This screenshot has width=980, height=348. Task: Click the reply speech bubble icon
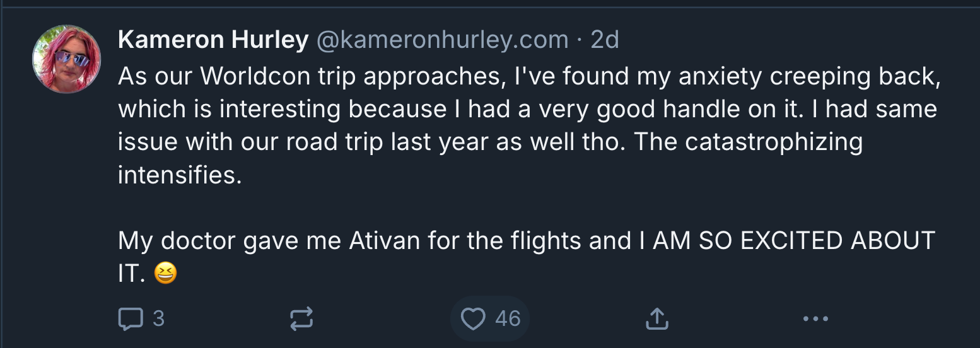[x=131, y=318]
